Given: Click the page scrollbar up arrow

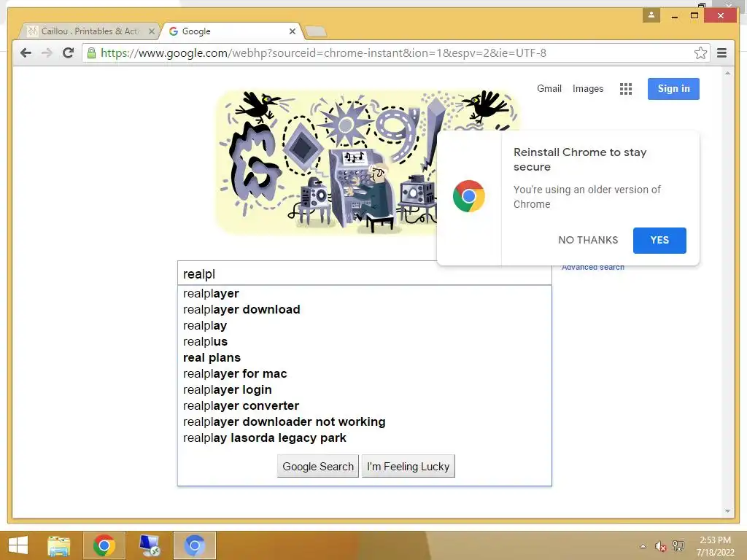Looking at the screenshot, I should click(x=727, y=74).
